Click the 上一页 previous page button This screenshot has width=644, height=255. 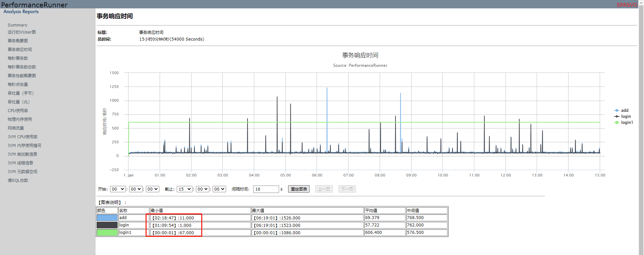point(324,189)
